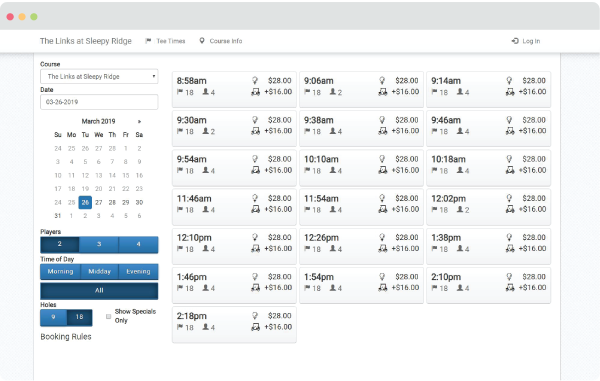Click the golf cart icon on the 12:10pm card

[256, 249]
